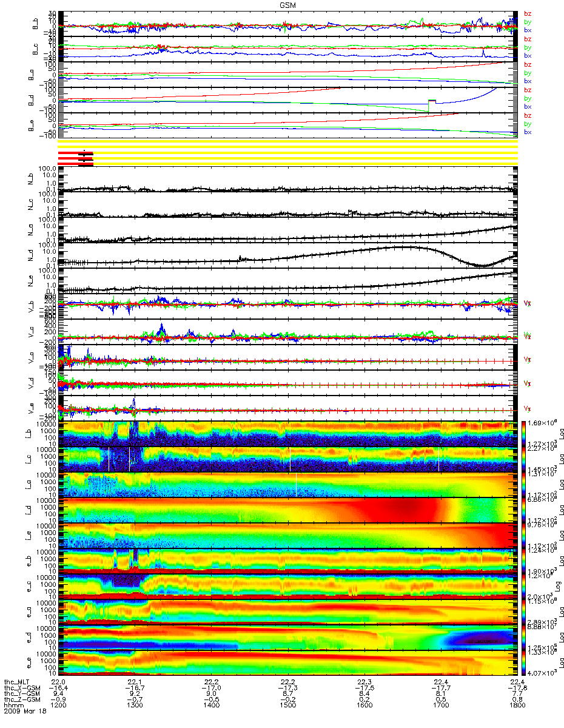
Task: Click the 1700 time tick label
Action: pyautogui.click(x=440, y=704)
